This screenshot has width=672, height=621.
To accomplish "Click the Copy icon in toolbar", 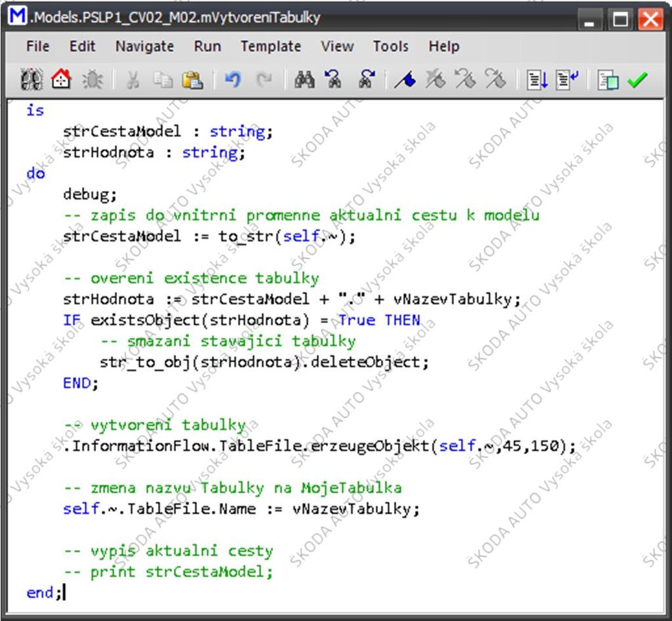I will (x=164, y=79).
